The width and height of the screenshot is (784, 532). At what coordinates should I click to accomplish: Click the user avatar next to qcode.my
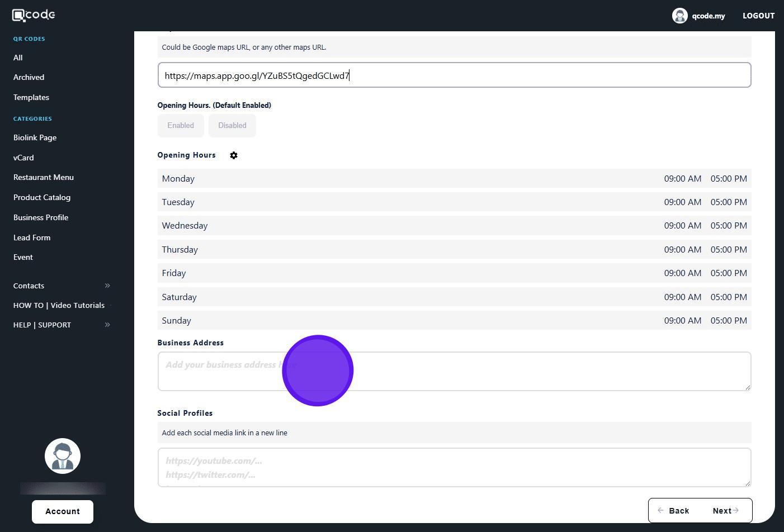[x=679, y=16]
